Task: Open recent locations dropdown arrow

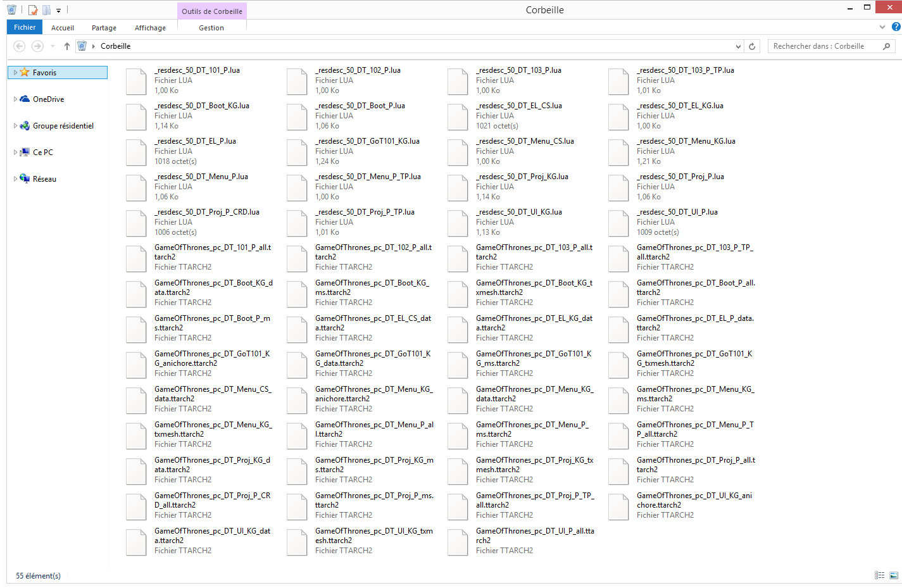Action: tap(53, 46)
